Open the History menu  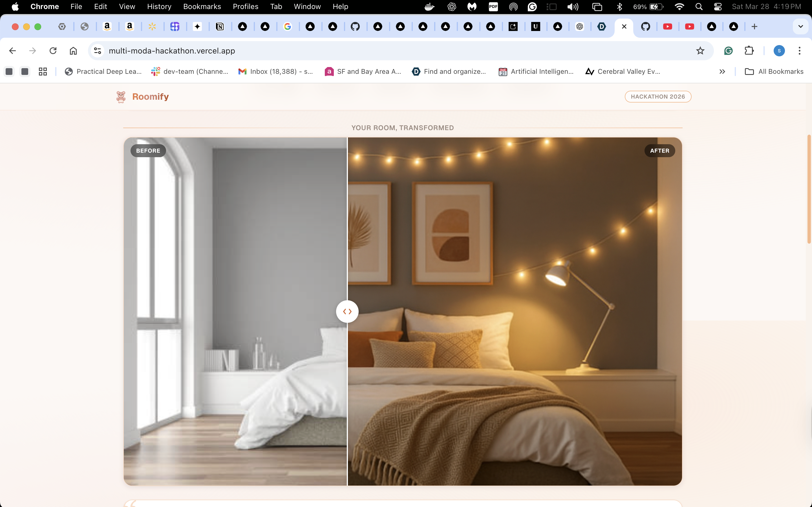[x=159, y=7]
